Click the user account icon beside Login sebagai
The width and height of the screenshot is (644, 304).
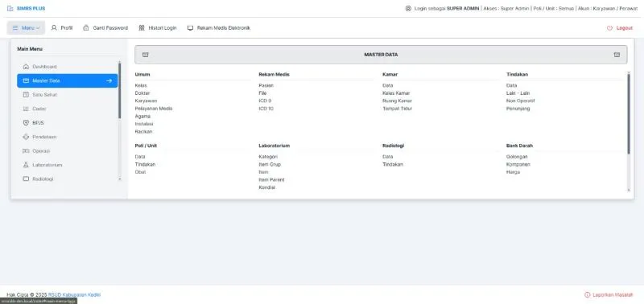408,8
